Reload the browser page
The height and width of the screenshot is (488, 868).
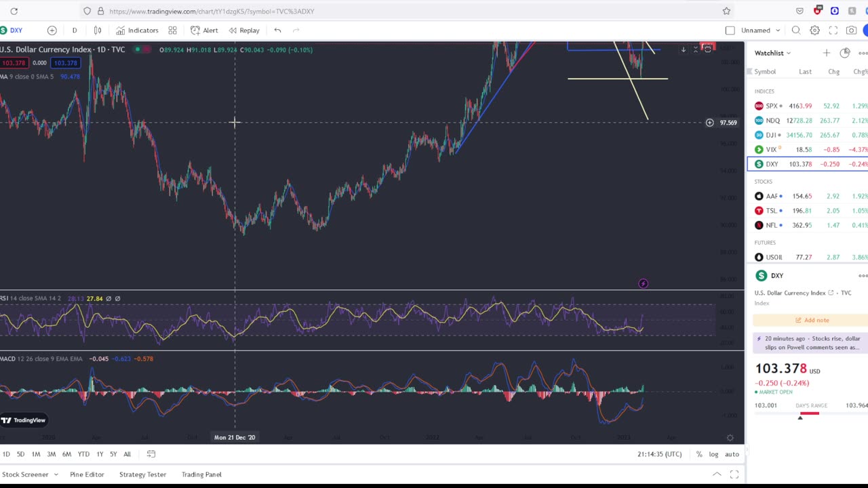(14, 11)
